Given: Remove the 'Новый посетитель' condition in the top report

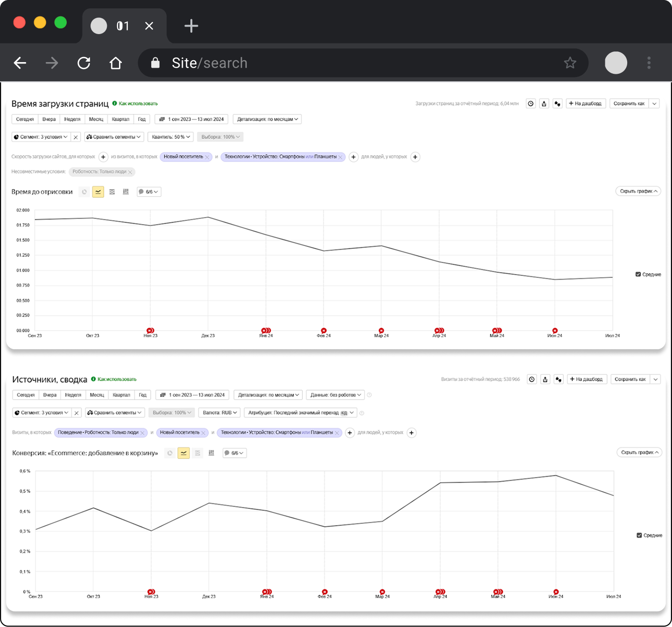Looking at the screenshot, I should [x=207, y=157].
